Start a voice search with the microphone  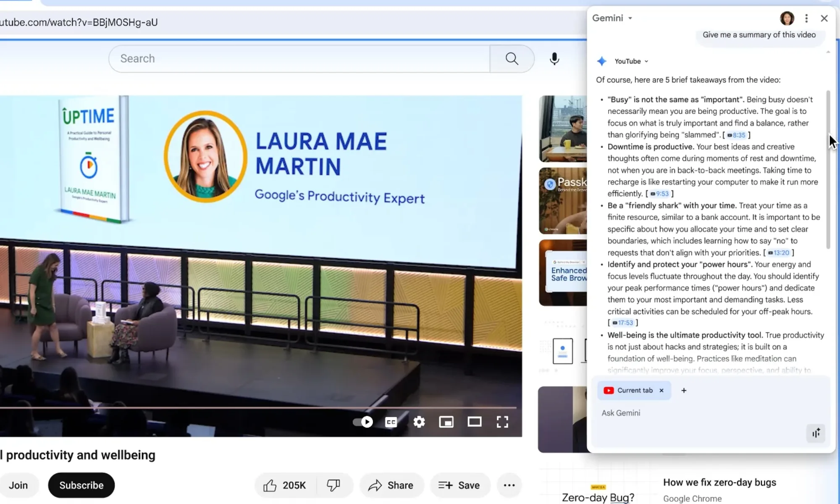click(x=554, y=58)
